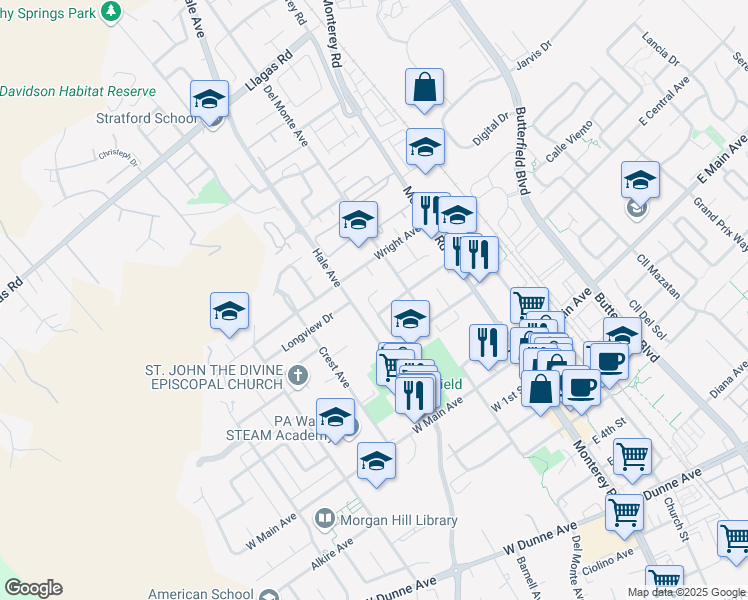Click the Digital Dr street label

491,129
